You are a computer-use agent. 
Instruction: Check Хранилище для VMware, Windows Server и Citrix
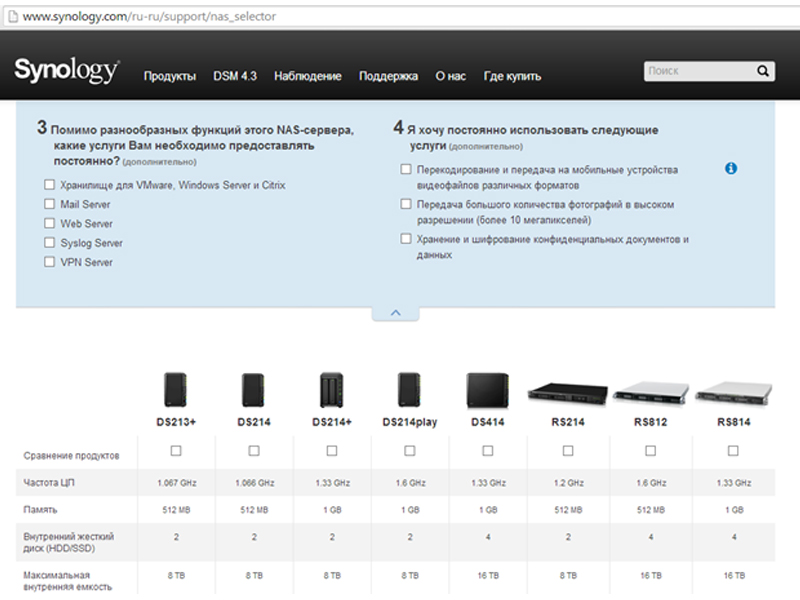click(x=49, y=185)
